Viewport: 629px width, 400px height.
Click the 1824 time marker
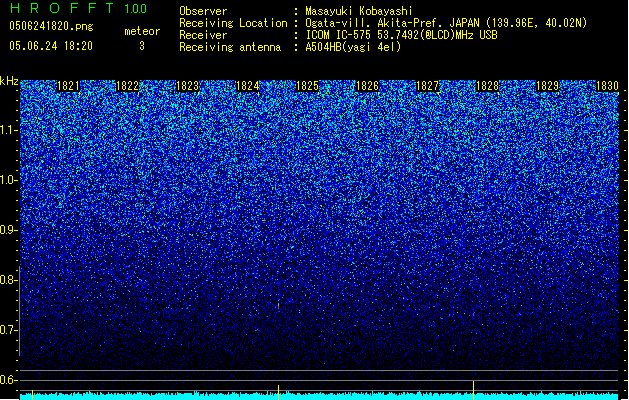[x=248, y=86]
